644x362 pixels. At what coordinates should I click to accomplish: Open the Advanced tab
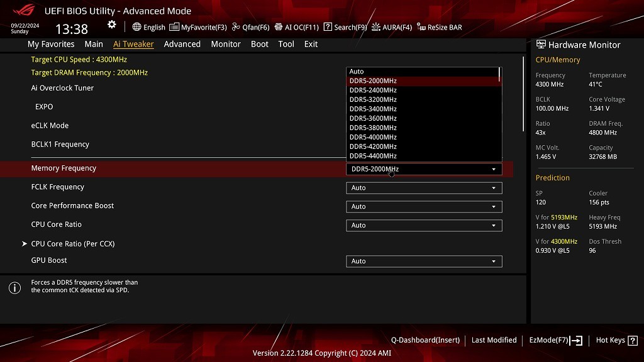coord(182,44)
